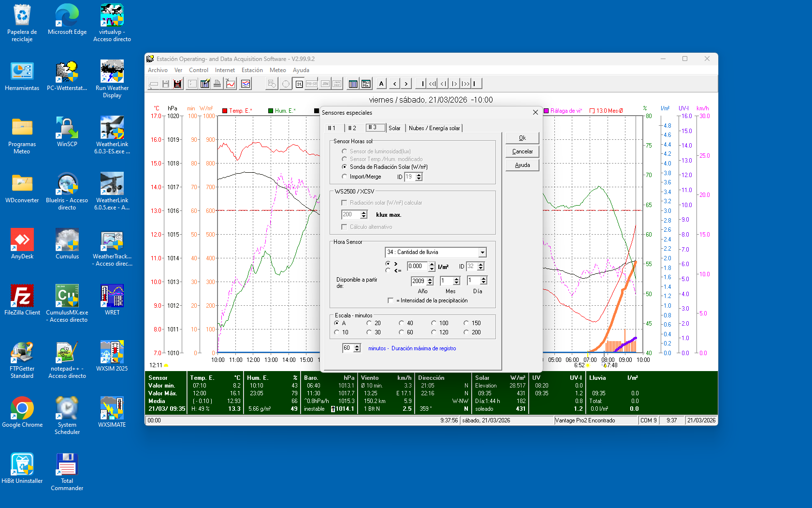Viewport: 812px width, 508px height.
Task: Choose the 60 minutes scale option
Action: click(x=402, y=332)
